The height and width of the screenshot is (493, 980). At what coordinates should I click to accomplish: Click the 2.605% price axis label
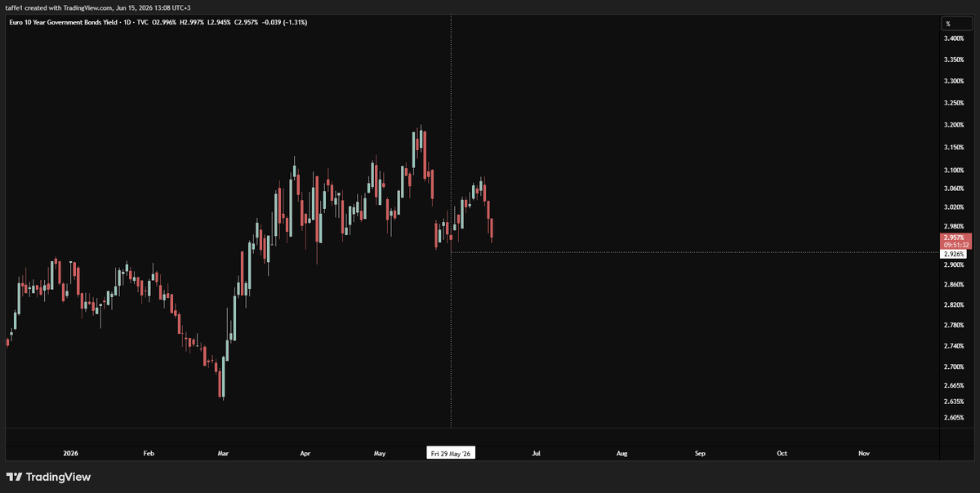pyautogui.click(x=954, y=417)
